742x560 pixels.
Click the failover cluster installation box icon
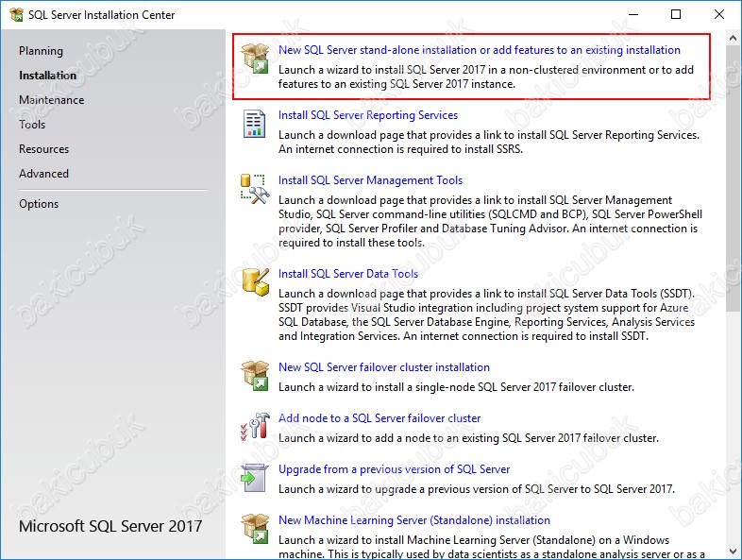click(x=255, y=376)
